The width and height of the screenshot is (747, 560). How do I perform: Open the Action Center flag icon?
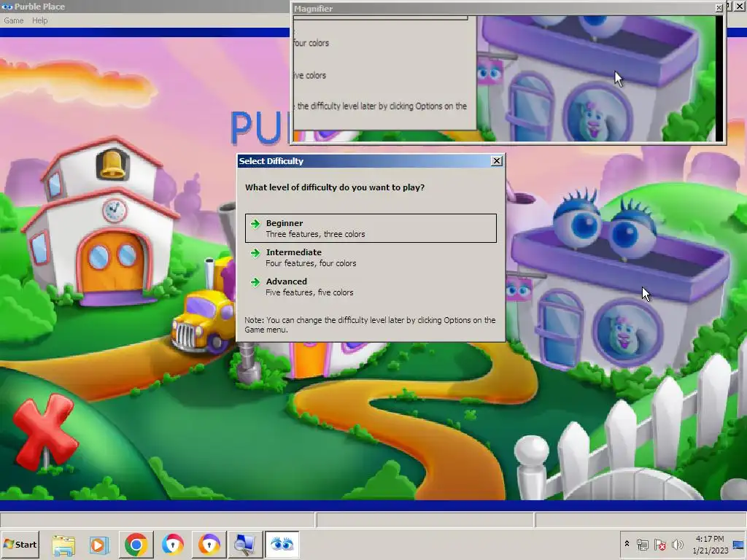(x=659, y=544)
